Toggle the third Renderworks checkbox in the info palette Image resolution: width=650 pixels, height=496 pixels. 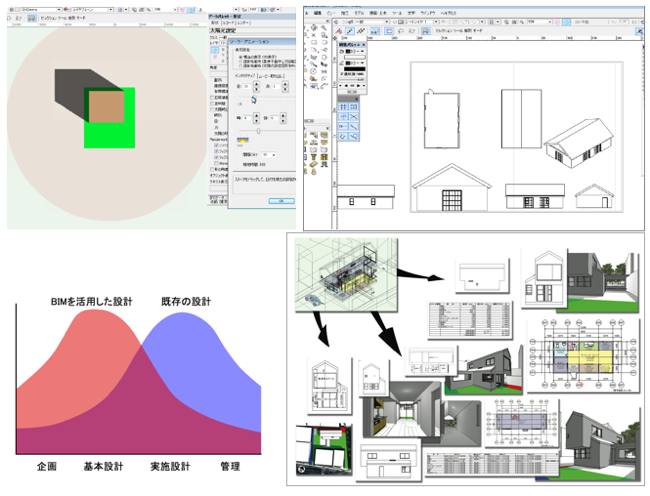pos(218,159)
